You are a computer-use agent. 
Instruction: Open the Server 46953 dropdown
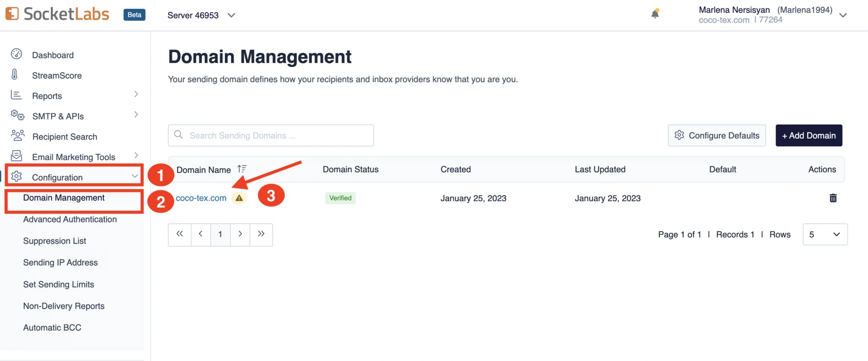[201, 15]
